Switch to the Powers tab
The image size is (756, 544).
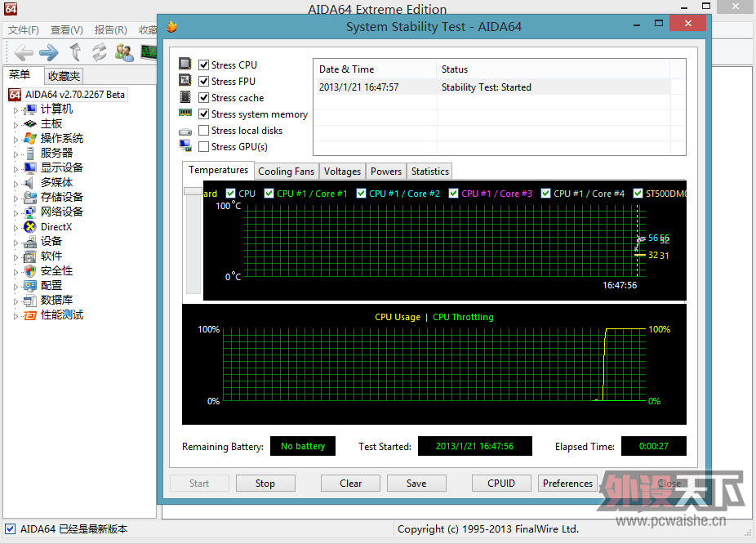(x=386, y=172)
